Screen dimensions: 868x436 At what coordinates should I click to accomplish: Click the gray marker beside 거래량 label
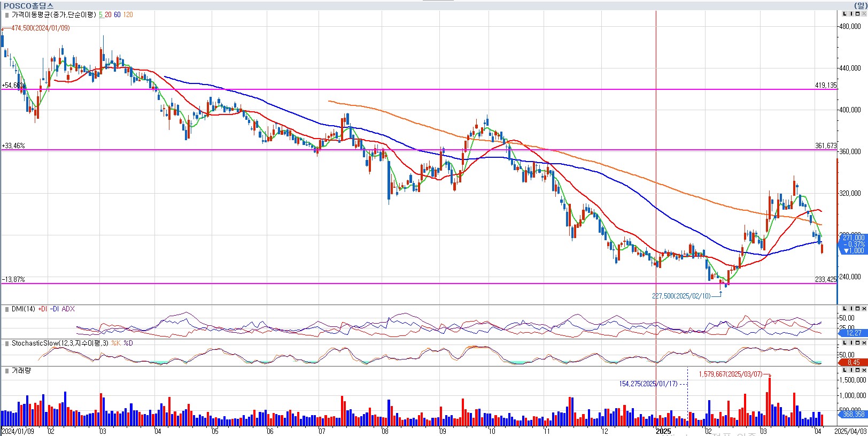[6, 371]
